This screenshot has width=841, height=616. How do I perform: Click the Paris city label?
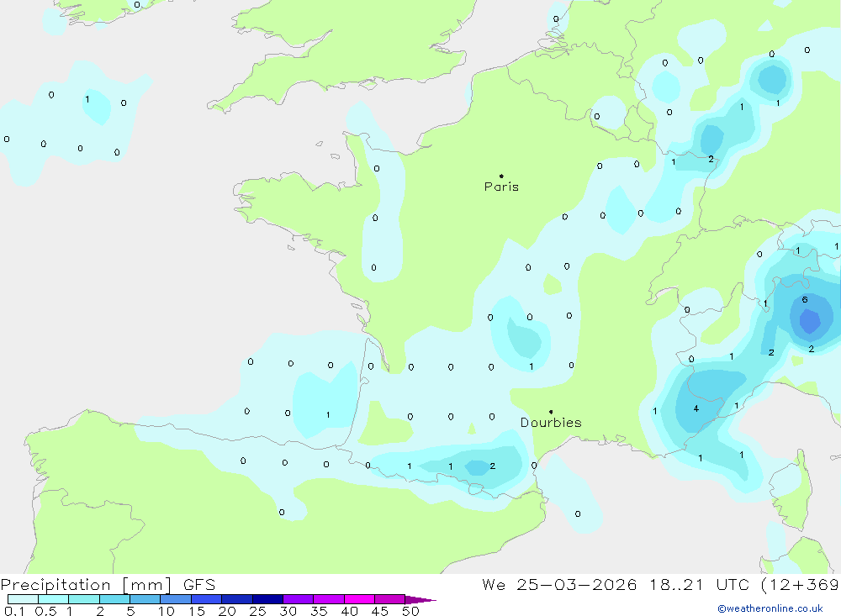(501, 187)
